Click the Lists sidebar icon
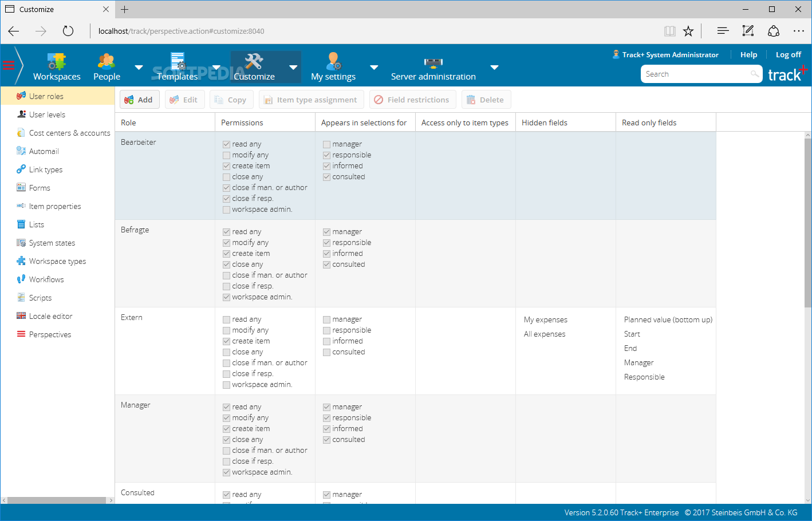Image resolution: width=812 pixels, height=521 pixels. coord(21,224)
